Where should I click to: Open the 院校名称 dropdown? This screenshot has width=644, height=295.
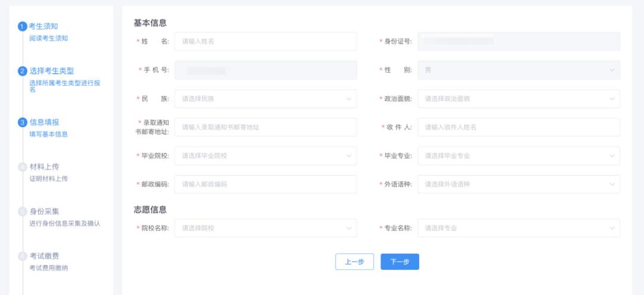pyautogui.click(x=266, y=228)
